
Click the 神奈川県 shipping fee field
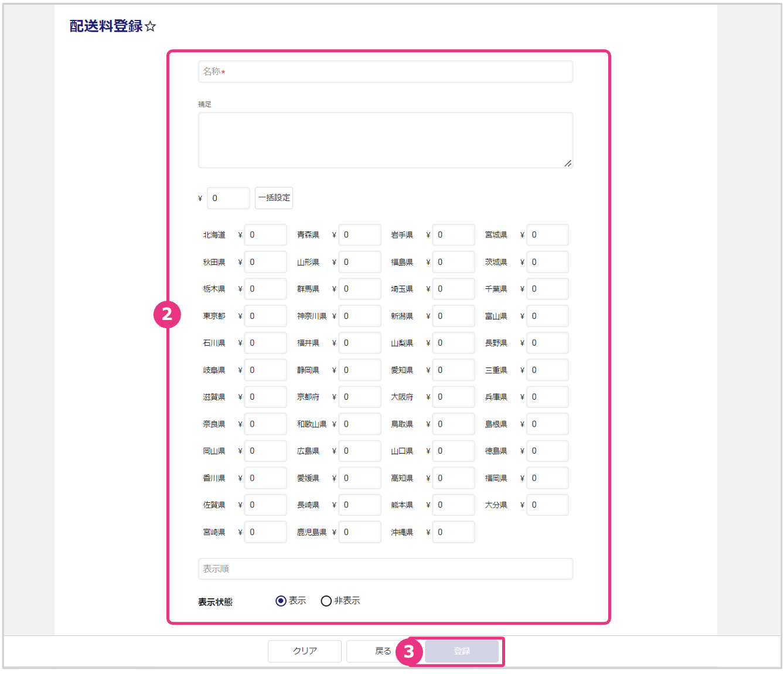359,316
